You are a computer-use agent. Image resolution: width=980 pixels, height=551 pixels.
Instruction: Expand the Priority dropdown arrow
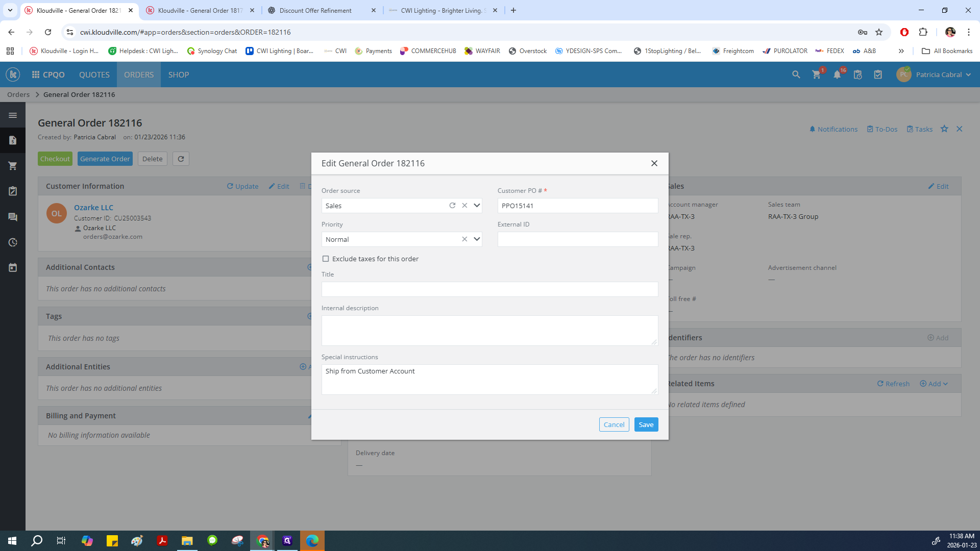477,239
